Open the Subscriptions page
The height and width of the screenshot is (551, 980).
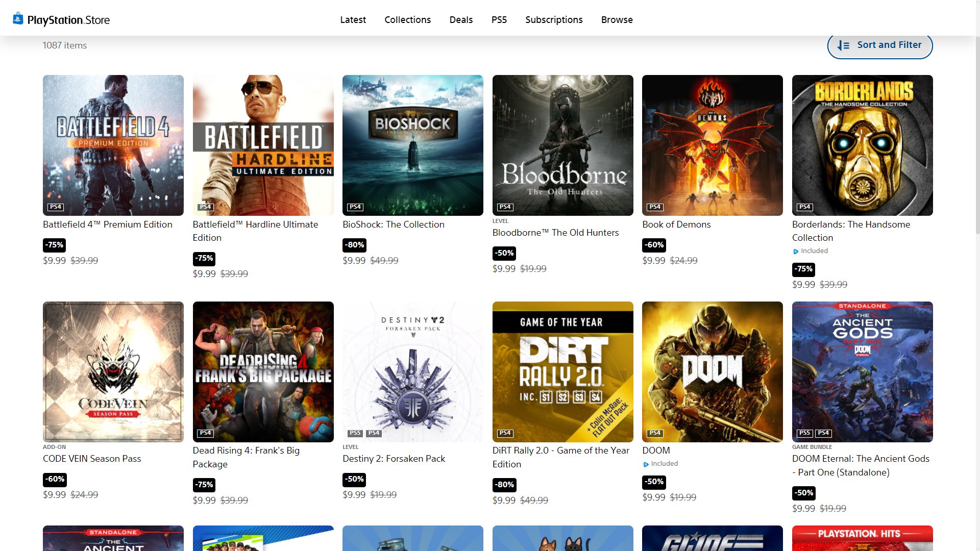553,20
